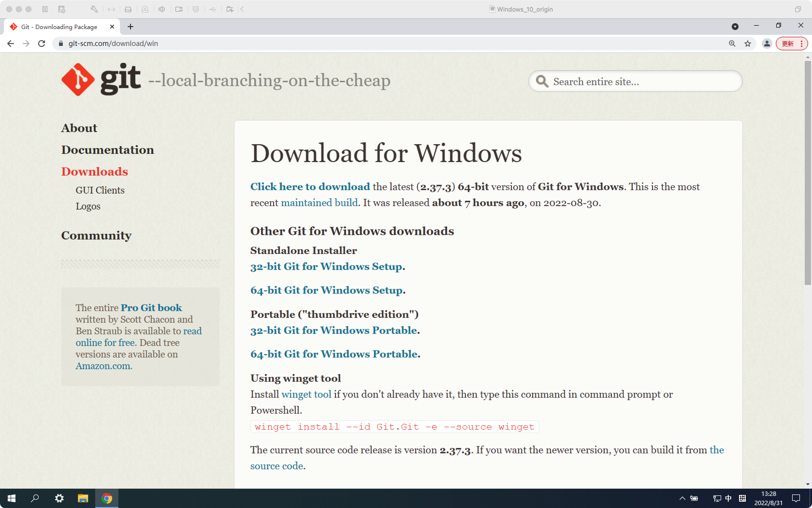Viewport: 812px width, 508px height.
Task: Click the VM snapshot icon in the top toolbar
Action: point(61,9)
